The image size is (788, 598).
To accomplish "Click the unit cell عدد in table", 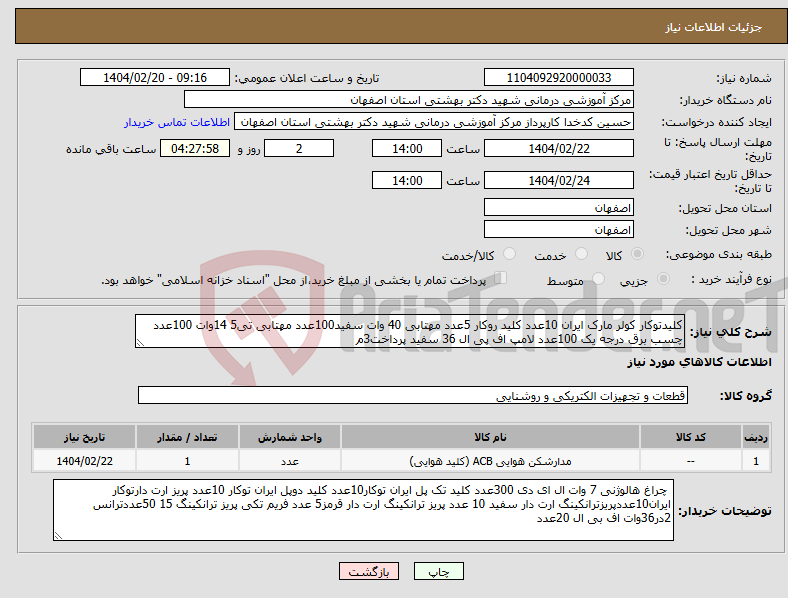I will [x=290, y=461].
